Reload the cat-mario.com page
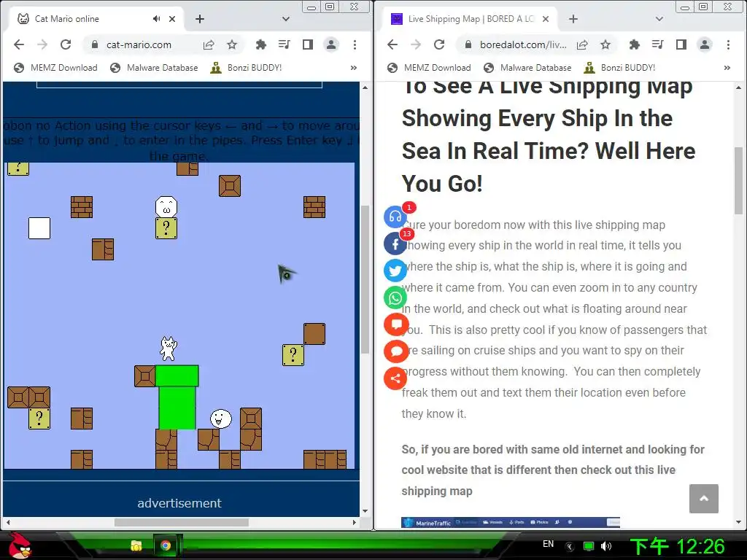Image resolution: width=747 pixels, height=560 pixels. (x=65, y=44)
